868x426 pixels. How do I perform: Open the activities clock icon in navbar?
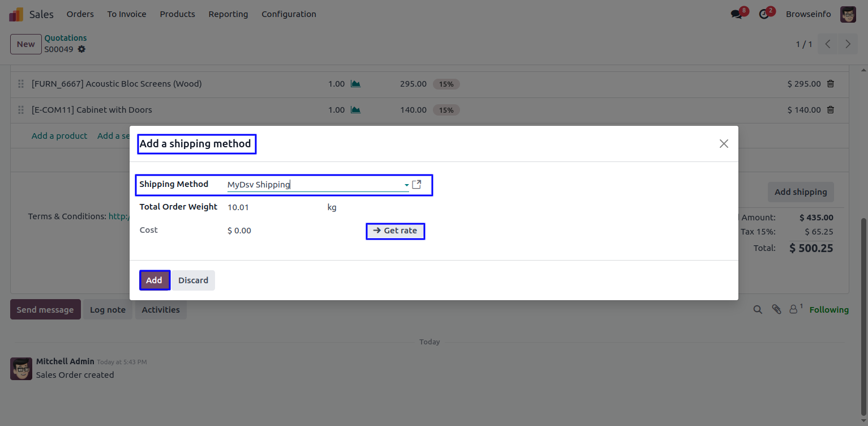pyautogui.click(x=764, y=14)
